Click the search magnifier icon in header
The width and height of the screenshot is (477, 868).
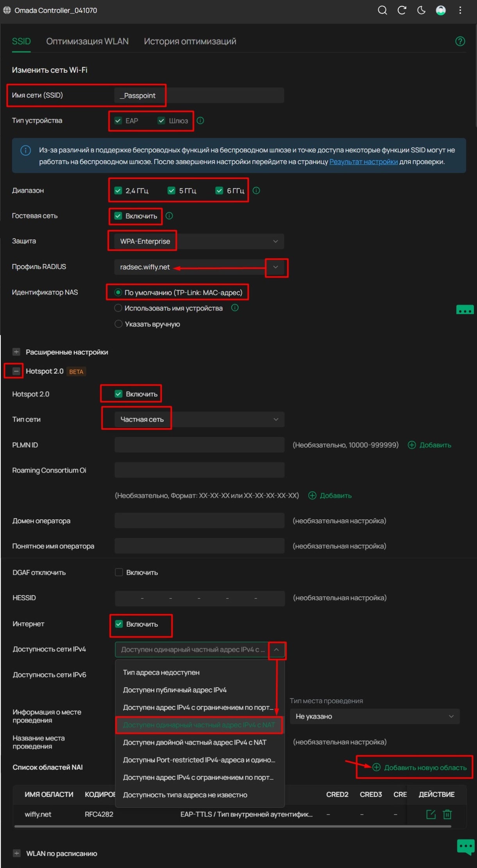click(382, 11)
